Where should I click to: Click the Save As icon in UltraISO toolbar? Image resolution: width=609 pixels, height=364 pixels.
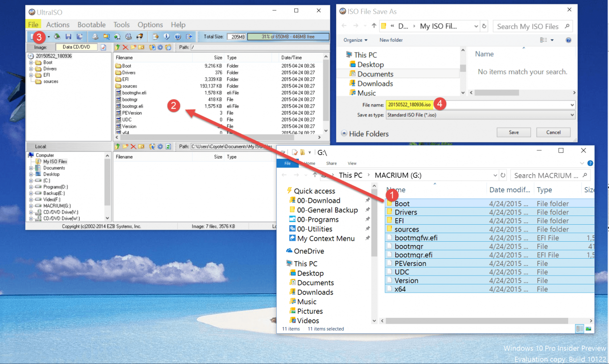80,36
